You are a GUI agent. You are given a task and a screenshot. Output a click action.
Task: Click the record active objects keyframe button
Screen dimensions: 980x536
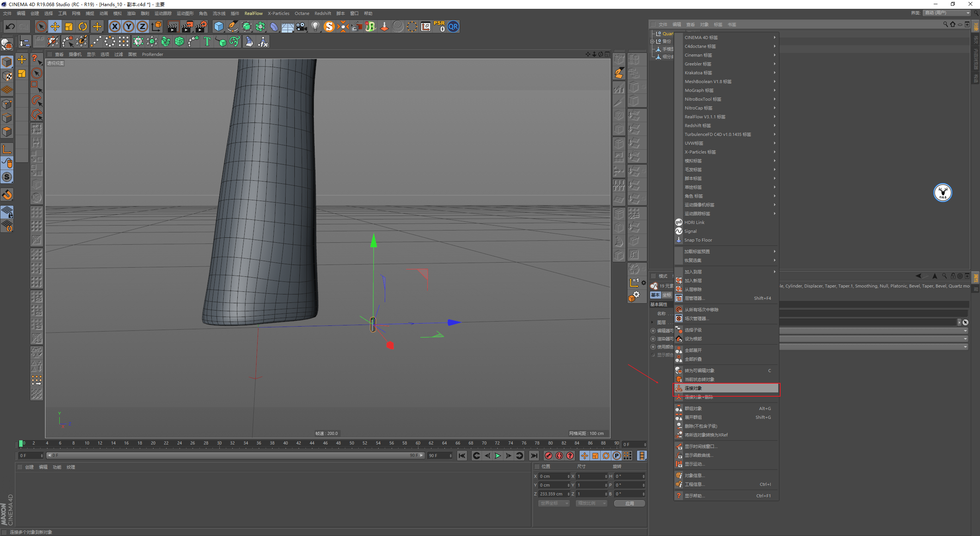coord(548,456)
